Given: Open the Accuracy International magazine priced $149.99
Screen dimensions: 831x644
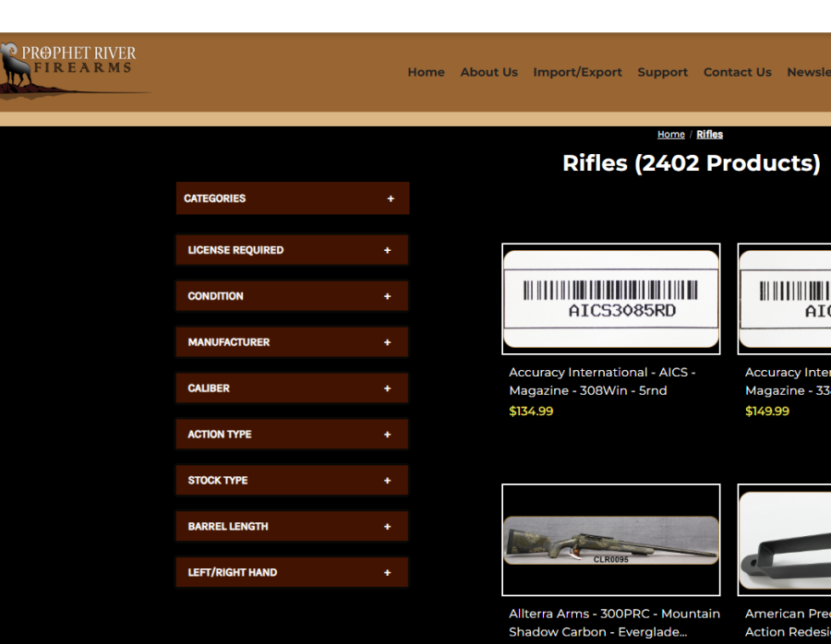Looking at the screenshot, I should [x=789, y=381].
